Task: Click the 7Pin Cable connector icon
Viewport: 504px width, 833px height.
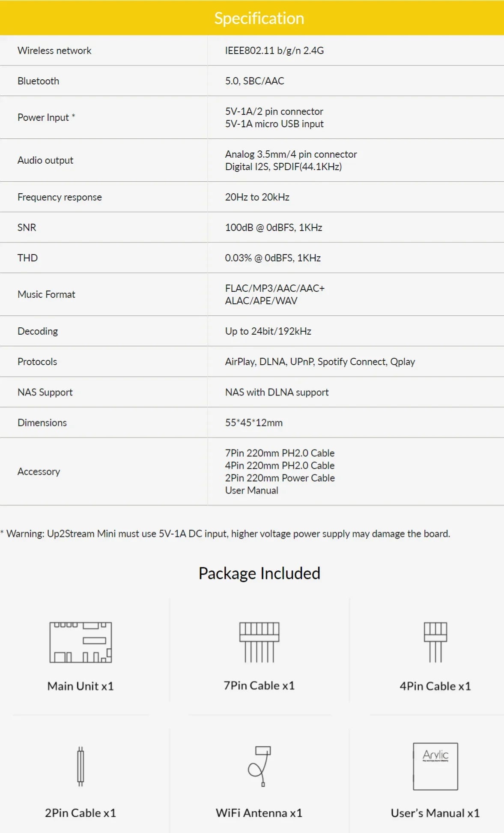Action: (259, 642)
